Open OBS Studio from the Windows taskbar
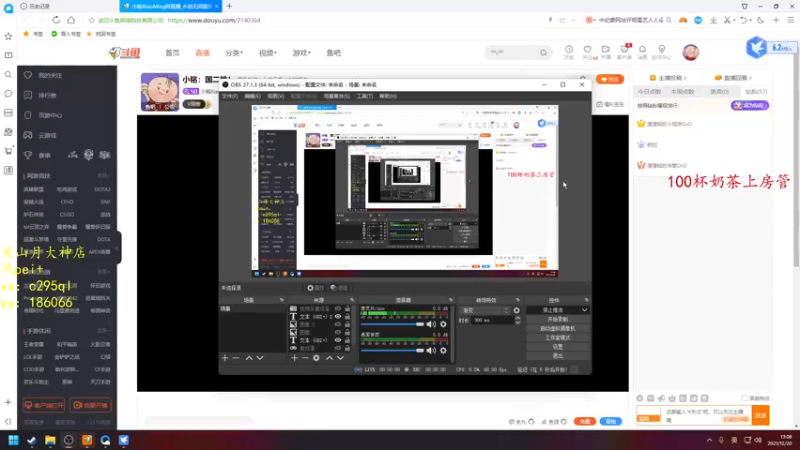This screenshot has height=450, width=800. click(x=68, y=440)
